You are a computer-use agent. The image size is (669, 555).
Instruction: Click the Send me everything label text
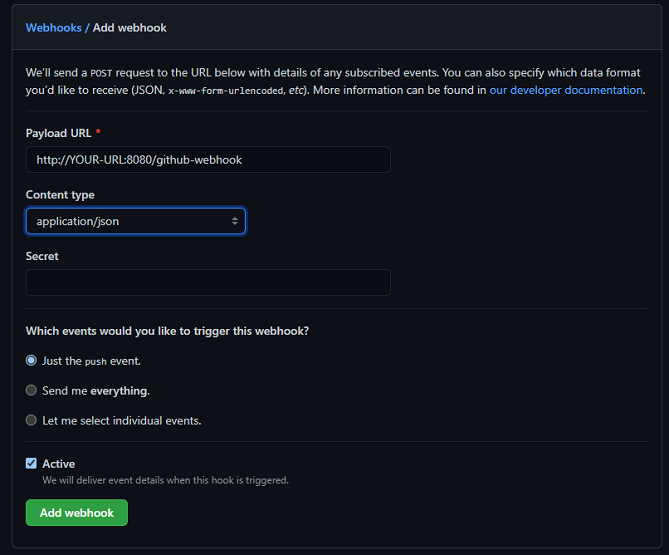(96, 391)
